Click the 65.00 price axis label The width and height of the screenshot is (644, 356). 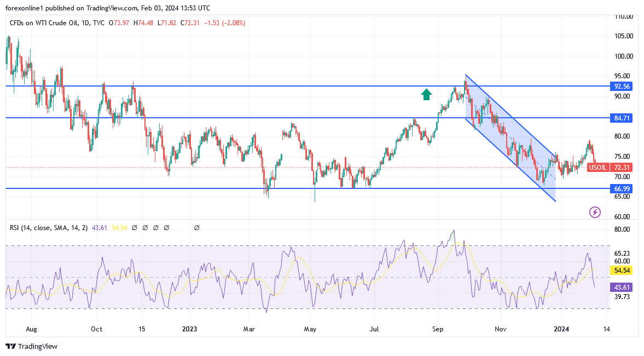point(622,197)
